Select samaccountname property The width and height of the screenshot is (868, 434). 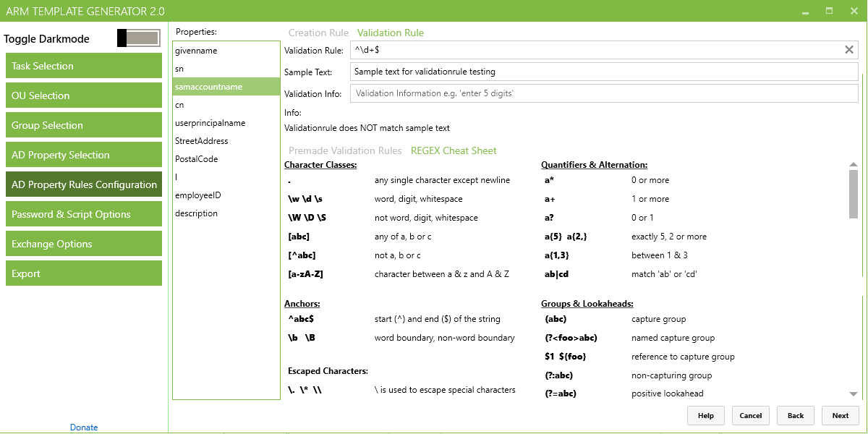226,87
